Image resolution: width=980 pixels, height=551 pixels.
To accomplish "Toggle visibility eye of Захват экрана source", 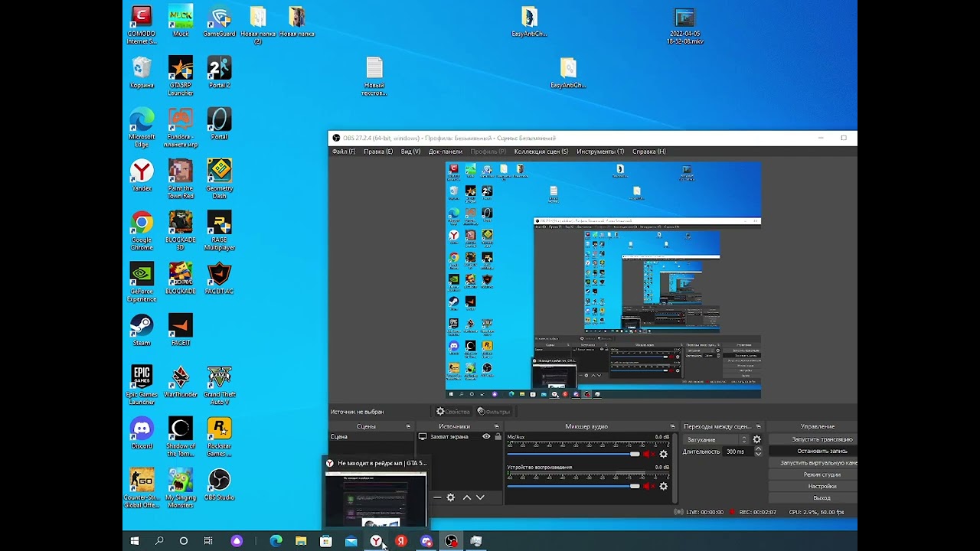I will click(x=486, y=436).
